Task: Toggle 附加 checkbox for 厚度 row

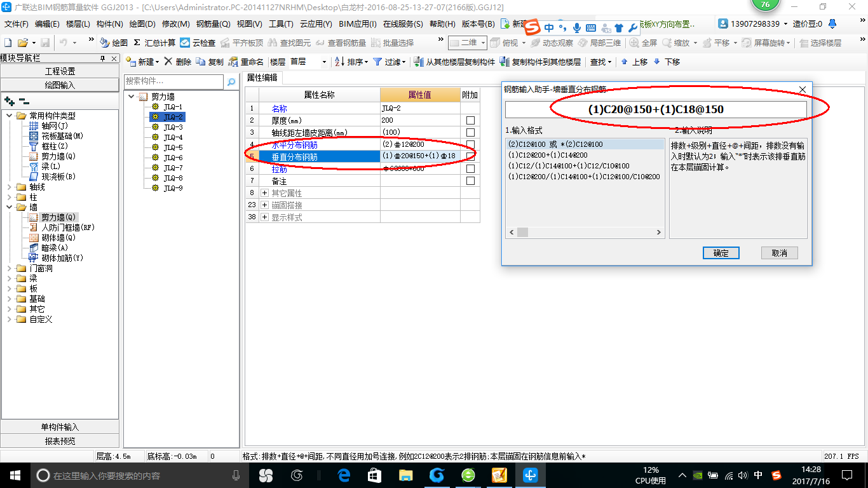Action: point(470,121)
